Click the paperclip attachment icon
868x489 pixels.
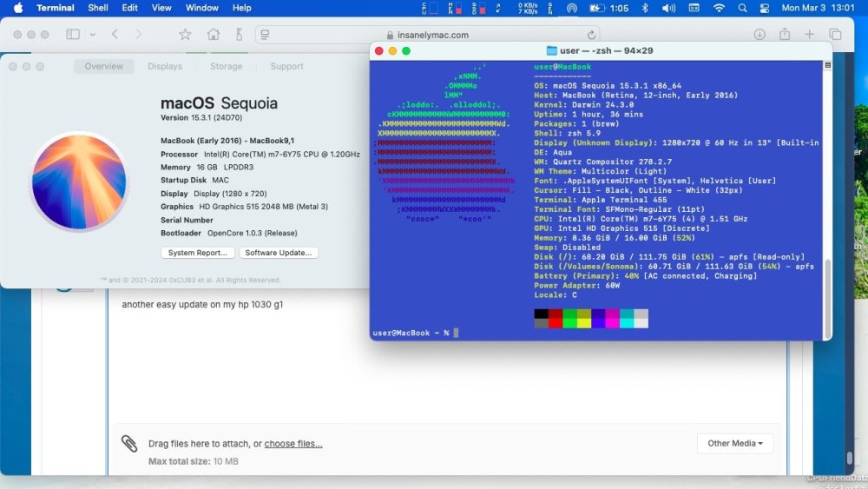(x=129, y=443)
